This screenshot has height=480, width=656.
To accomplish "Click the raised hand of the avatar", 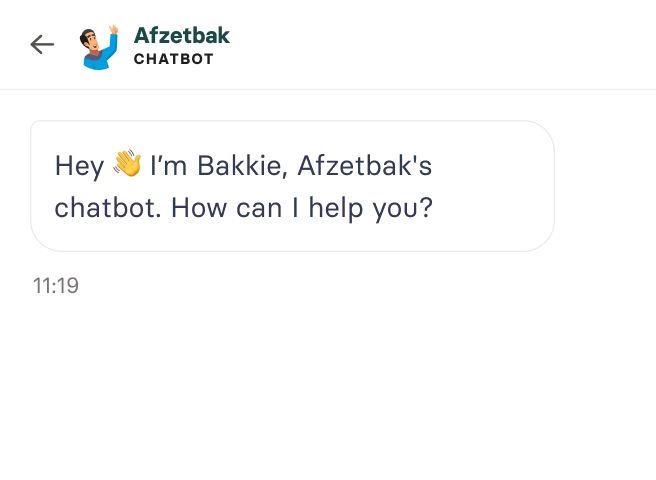I will pos(113,30).
